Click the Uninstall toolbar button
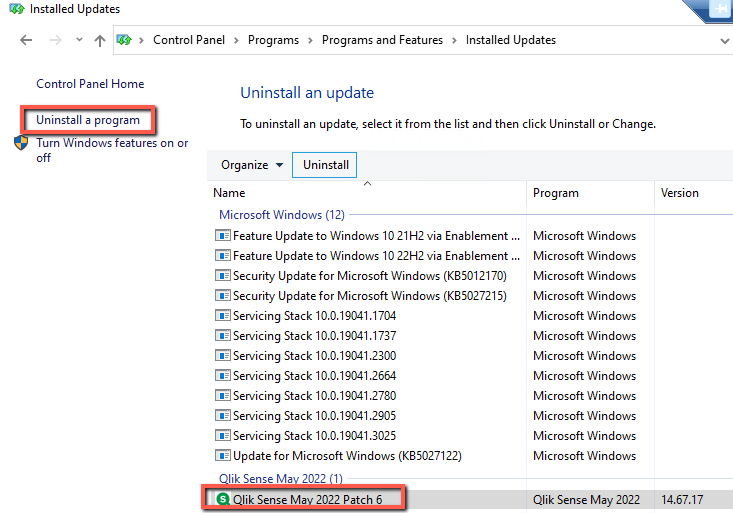Image resolution: width=733 pixels, height=513 pixels. [324, 165]
